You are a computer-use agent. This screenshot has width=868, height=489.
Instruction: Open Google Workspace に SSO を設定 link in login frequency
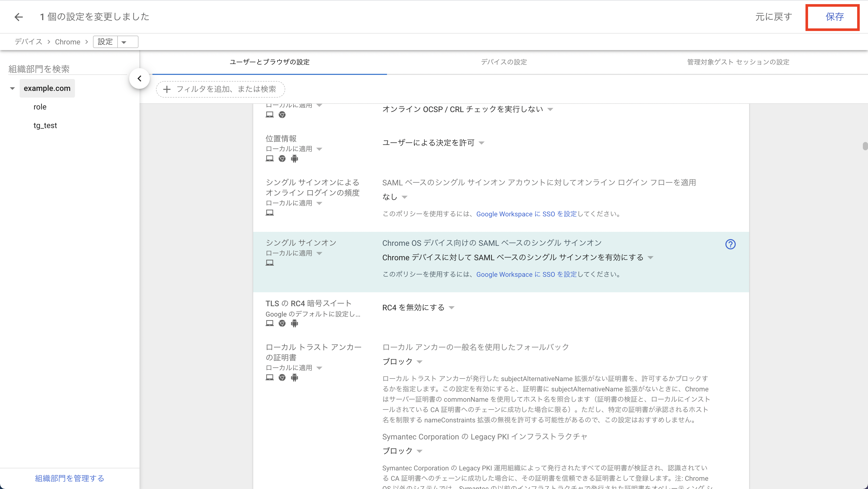526,214
